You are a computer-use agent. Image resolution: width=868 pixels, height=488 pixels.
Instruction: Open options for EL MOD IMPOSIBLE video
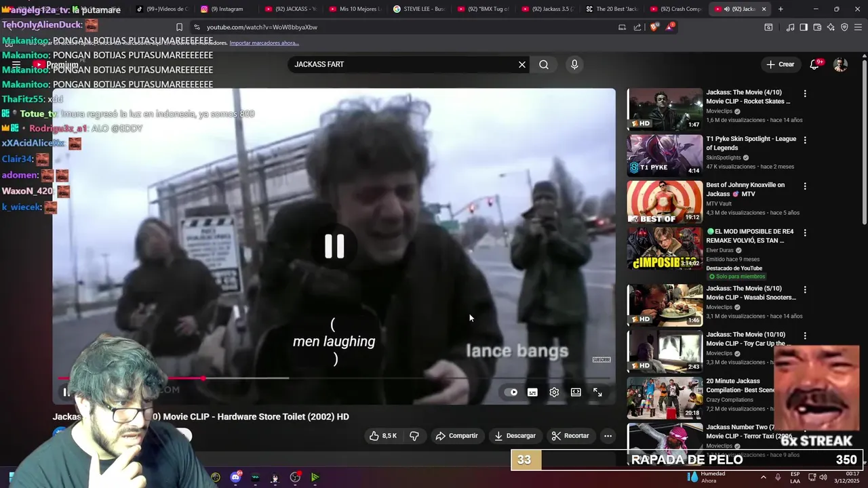805,232
